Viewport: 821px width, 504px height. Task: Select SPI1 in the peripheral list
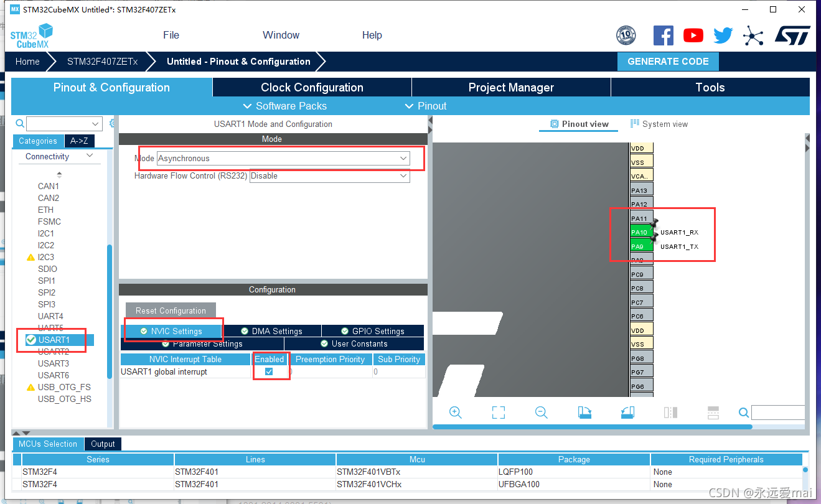point(47,281)
